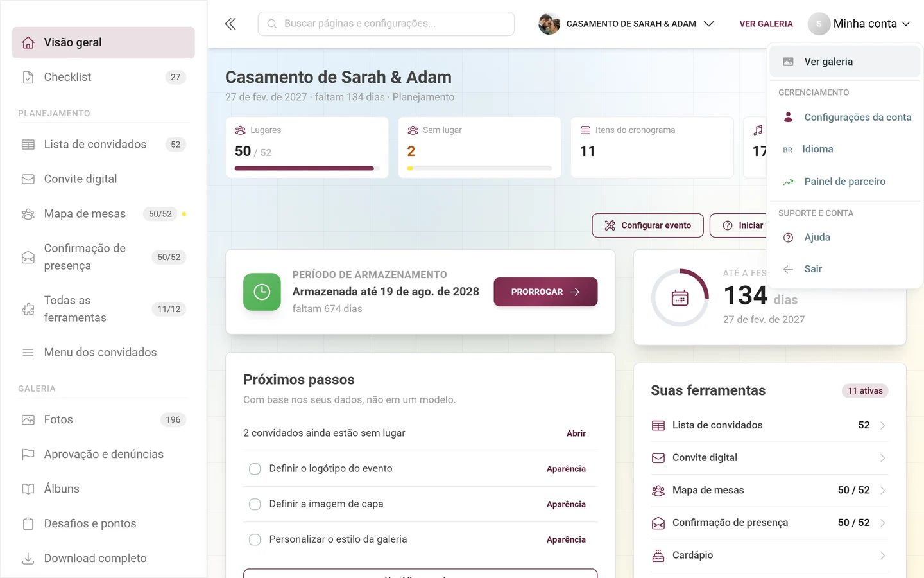
Task: Expand the Confirmação de presença tool row chevron
Action: click(x=883, y=523)
